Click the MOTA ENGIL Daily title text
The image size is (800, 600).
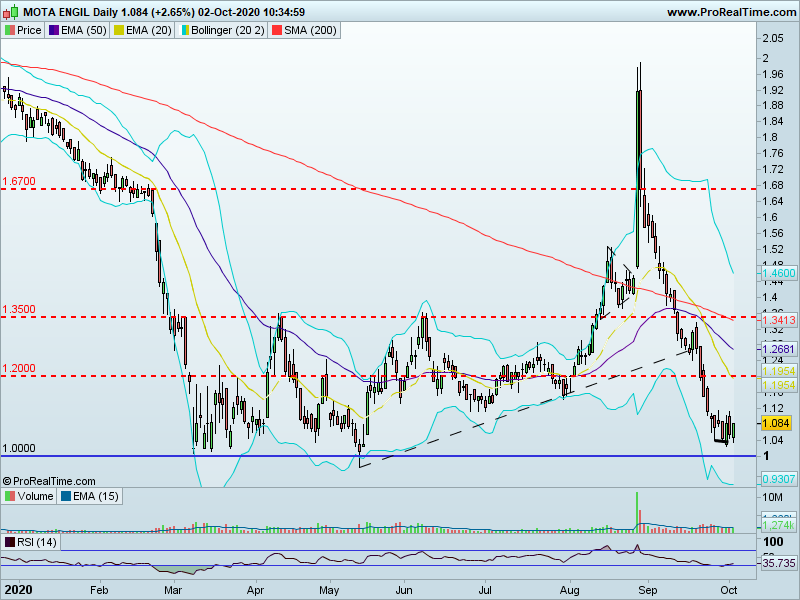(x=70, y=12)
